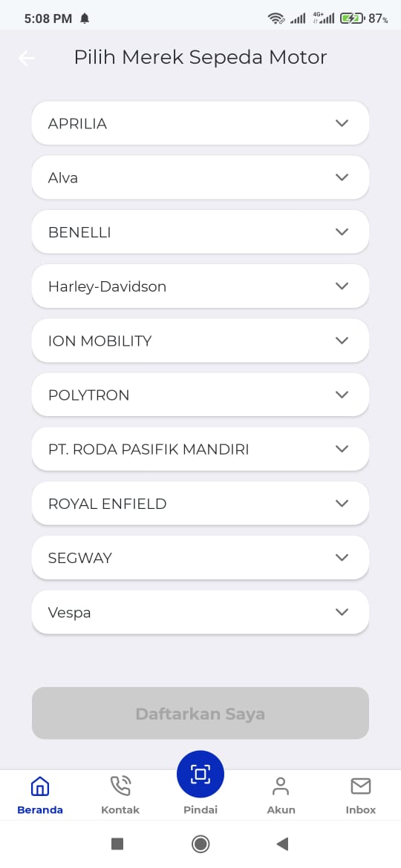Open the BENELLI brand list
The width and height of the screenshot is (401, 868).
click(x=200, y=231)
